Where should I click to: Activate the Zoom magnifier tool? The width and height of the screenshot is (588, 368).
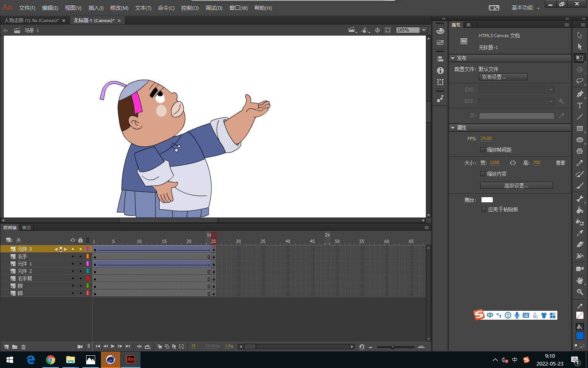point(579,292)
